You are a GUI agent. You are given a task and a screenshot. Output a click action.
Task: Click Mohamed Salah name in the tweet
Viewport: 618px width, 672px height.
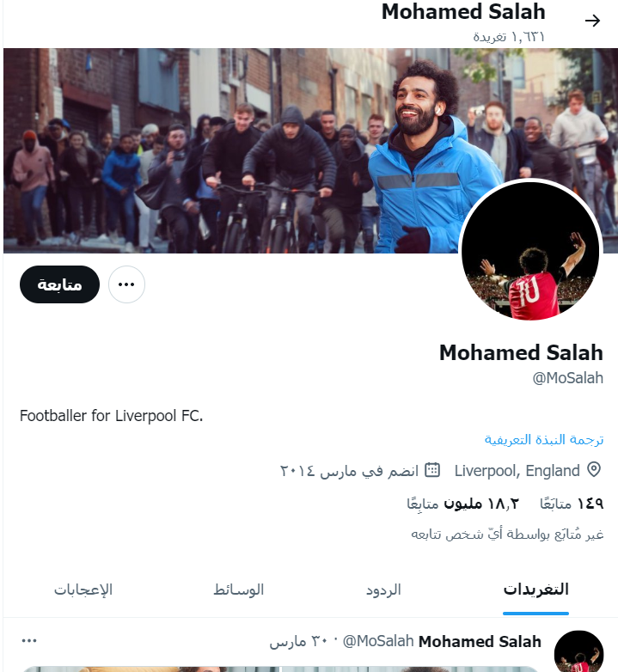[x=480, y=642]
